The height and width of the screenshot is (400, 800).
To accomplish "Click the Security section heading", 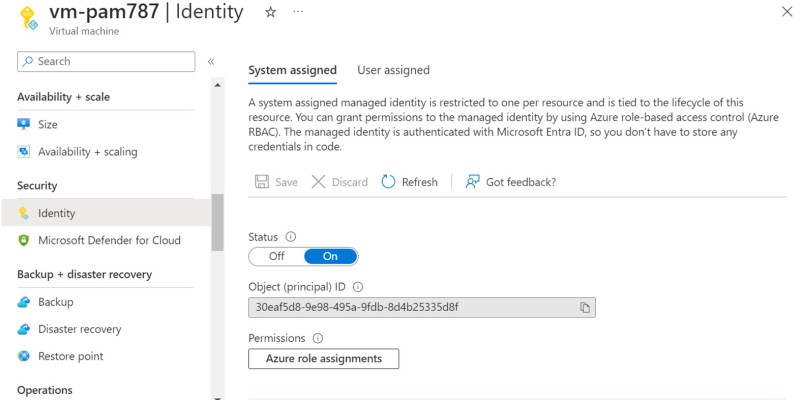I will coord(37,185).
